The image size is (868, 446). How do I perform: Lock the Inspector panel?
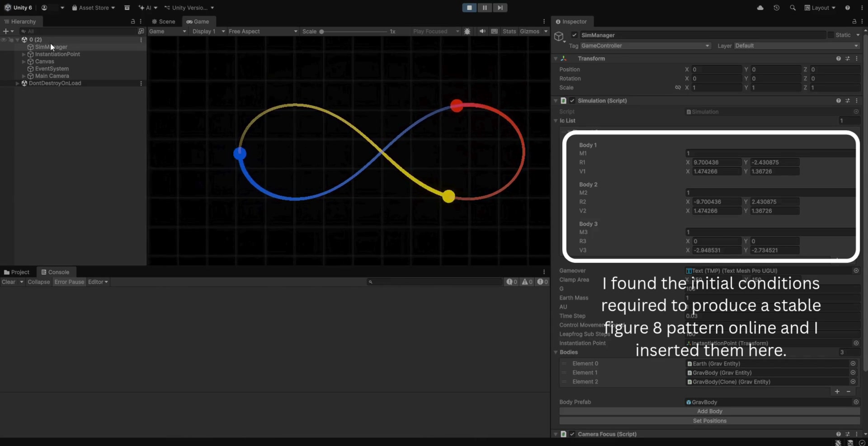click(854, 22)
